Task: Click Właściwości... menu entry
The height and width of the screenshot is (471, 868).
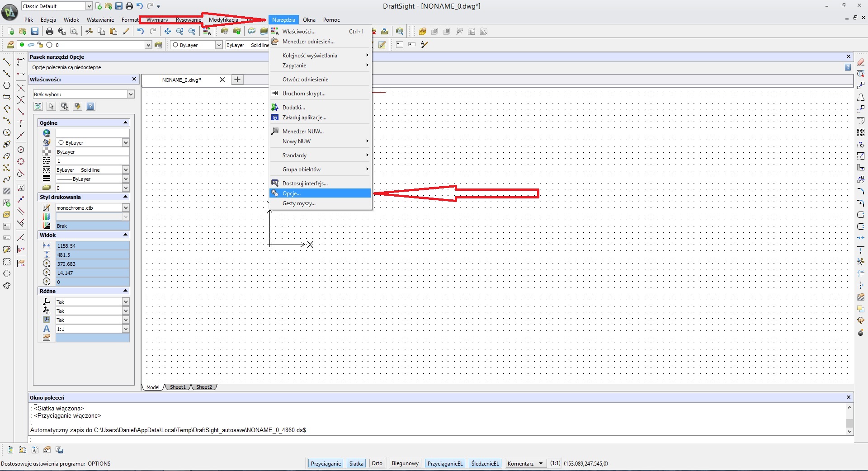Action: pyautogui.click(x=321, y=31)
